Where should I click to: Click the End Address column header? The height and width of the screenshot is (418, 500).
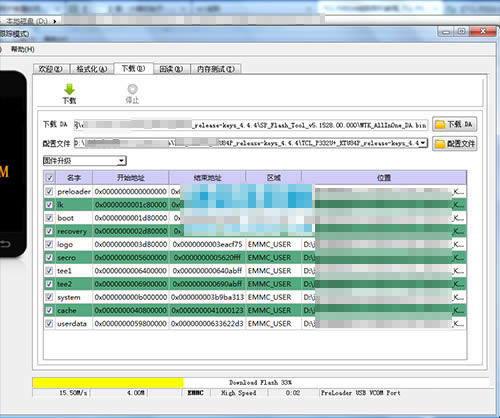207,178
